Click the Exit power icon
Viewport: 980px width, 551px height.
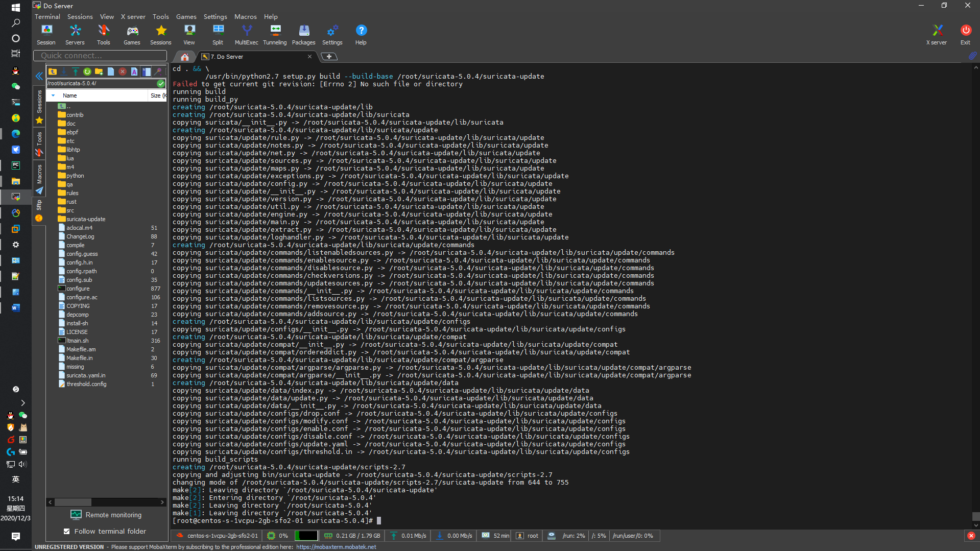[x=965, y=35]
